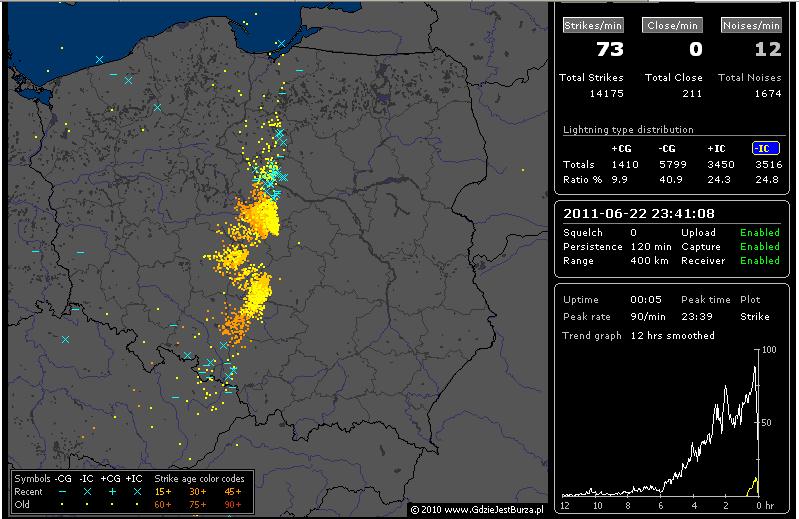Click the peak of the trend graph
This screenshot has height=519, width=799.
coord(753,367)
